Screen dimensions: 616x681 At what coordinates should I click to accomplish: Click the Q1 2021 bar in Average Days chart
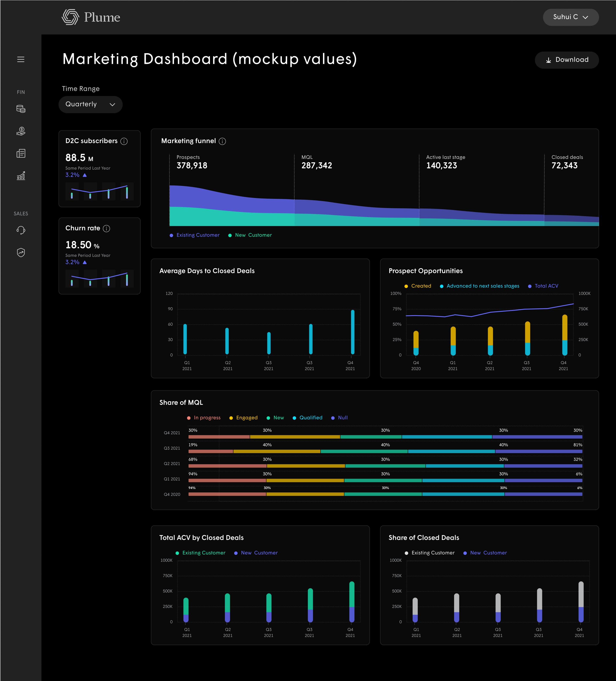pyautogui.click(x=185, y=339)
